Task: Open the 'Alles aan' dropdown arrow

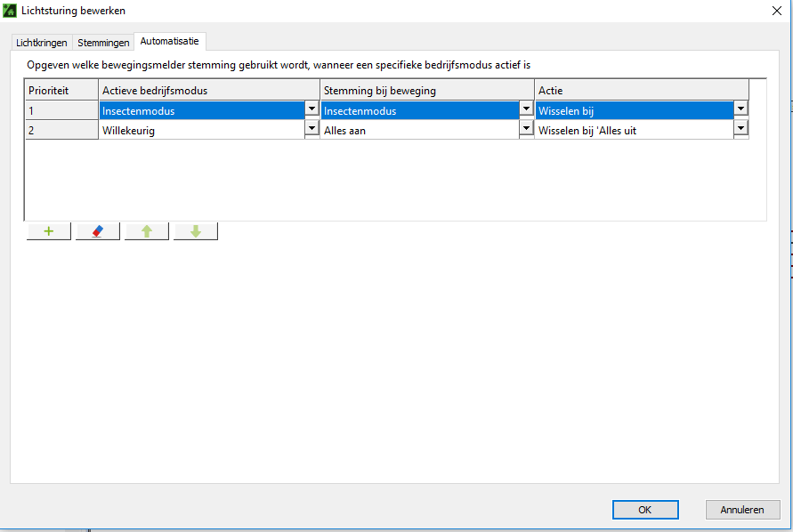Action: click(x=527, y=128)
